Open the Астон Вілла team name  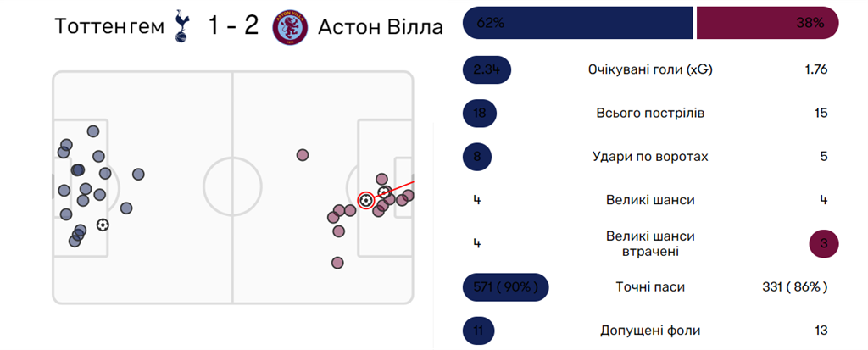pos(381,26)
